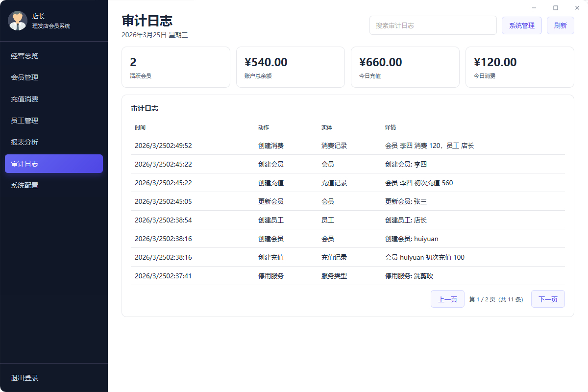
Task: Click the 上一页 pagination button
Action: [x=447, y=298]
